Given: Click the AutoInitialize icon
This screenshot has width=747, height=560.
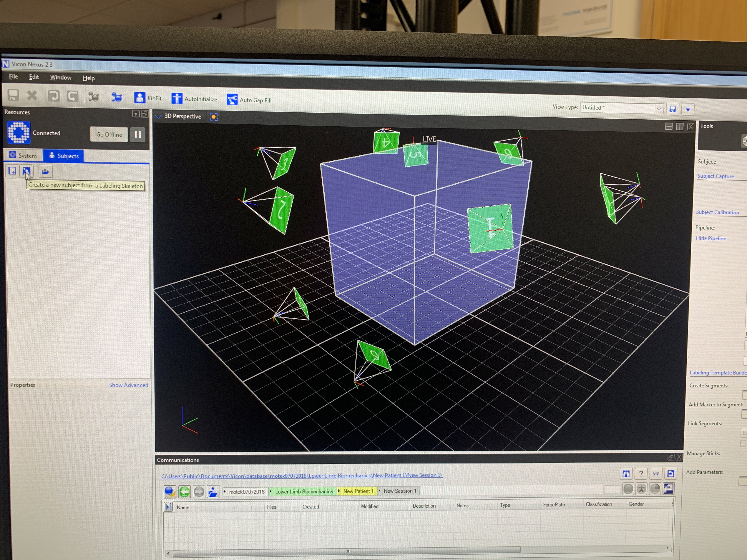Looking at the screenshot, I should pos(177,99).
